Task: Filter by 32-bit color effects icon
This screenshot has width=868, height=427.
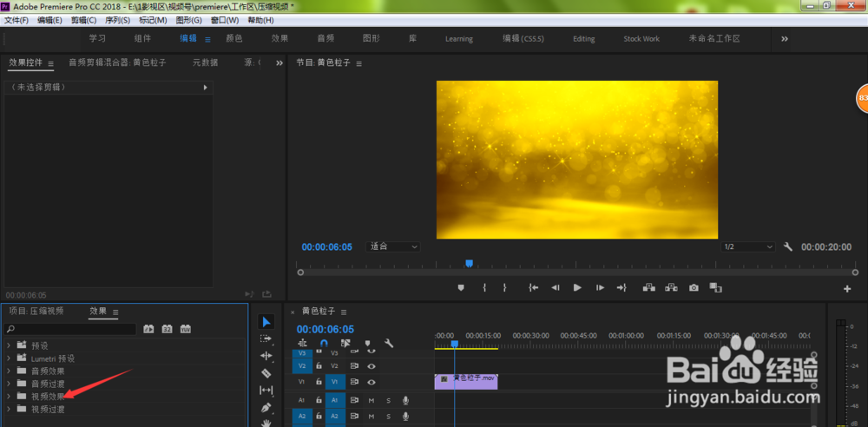Action: 167,329
